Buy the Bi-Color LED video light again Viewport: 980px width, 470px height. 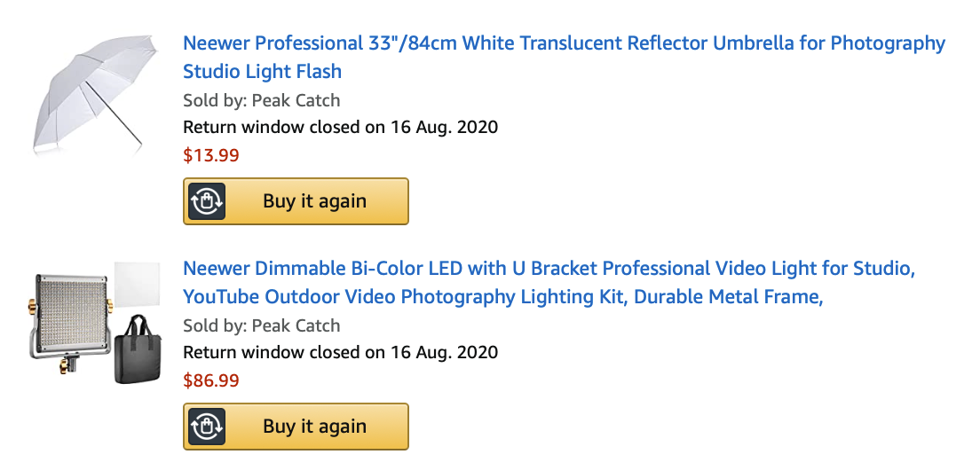[x=296, y=427]
